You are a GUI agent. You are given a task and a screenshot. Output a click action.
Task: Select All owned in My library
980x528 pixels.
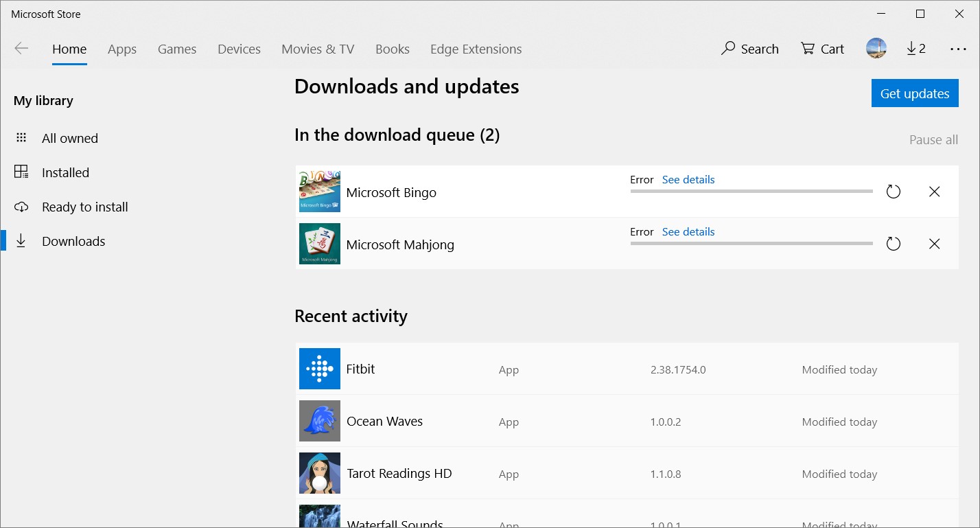(70, 138)
